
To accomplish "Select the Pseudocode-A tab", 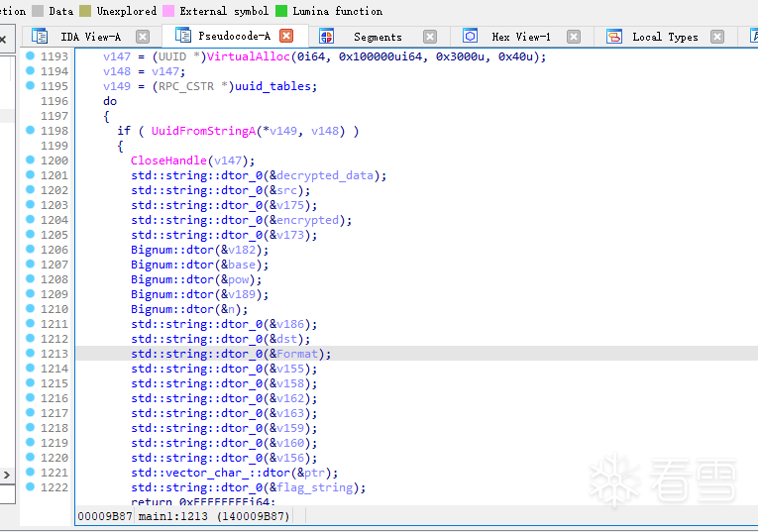I will coord(234,36).
